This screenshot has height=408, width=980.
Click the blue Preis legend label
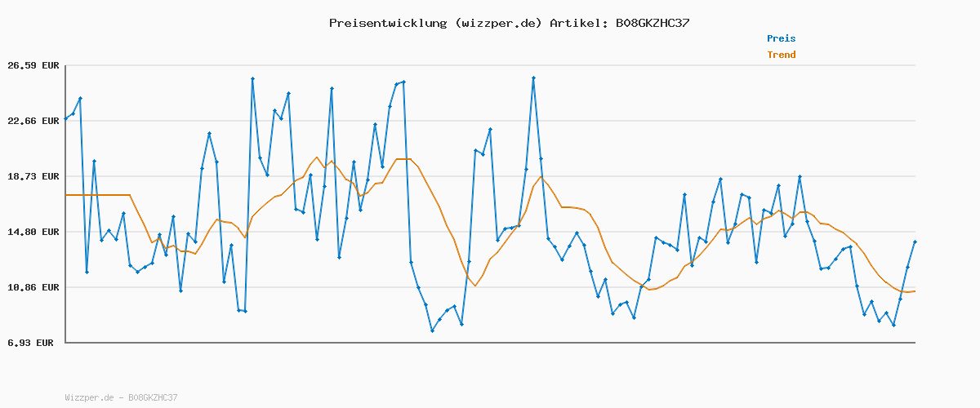pyautogui.click(x=781, y=38)
